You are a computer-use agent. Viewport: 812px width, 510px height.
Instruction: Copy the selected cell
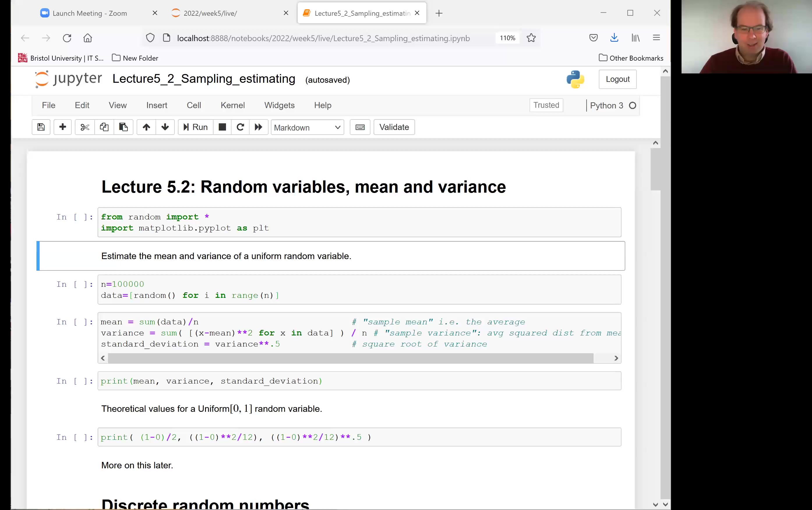[x=104, y=127]
